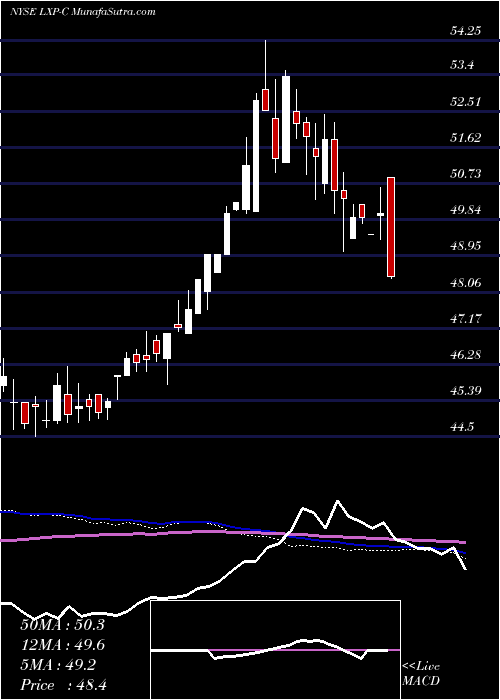The height and width of the screenshot is (700, 500).
Task: Click the last large red candlestick
Action: (391, 228)
